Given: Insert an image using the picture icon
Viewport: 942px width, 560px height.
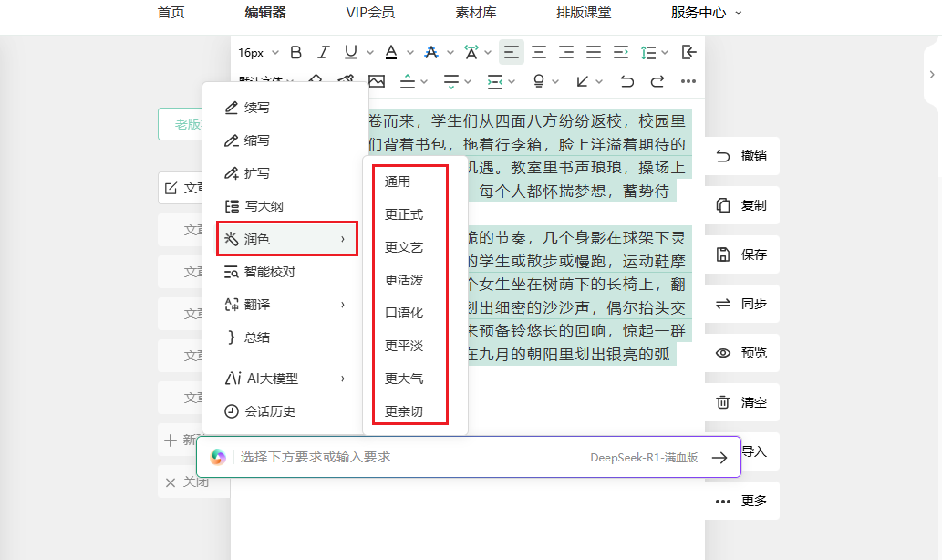Looking at the screenshot, I should tap(376, 81).
